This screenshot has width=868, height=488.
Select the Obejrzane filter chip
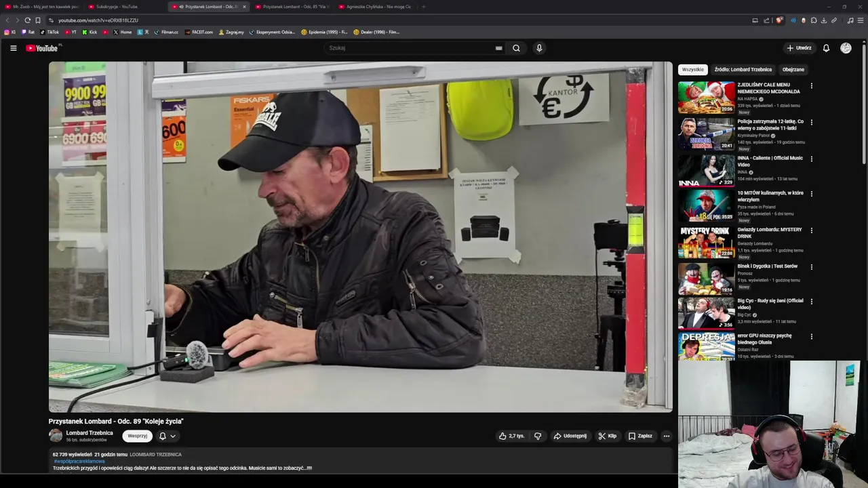point(793,69)
